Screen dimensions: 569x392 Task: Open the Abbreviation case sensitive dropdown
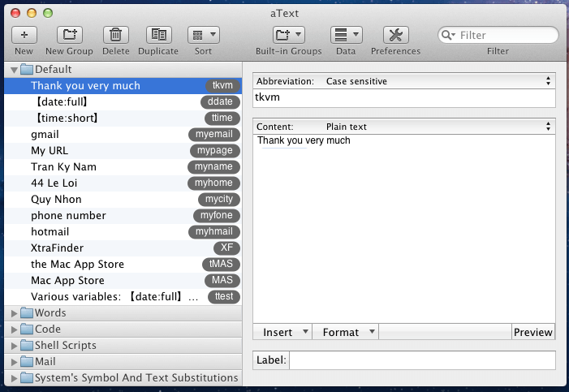click(x=403, y=81)
